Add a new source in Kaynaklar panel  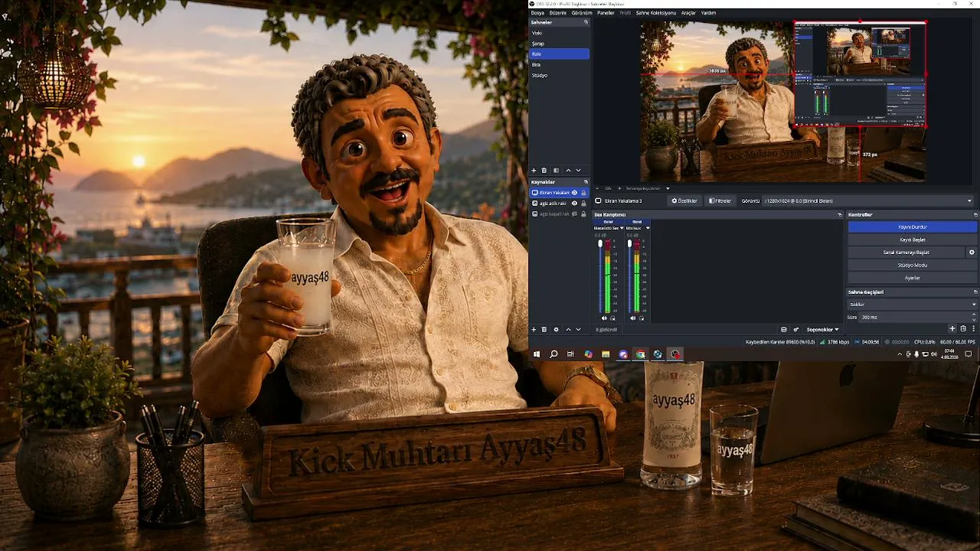click(x=534, y=329)
